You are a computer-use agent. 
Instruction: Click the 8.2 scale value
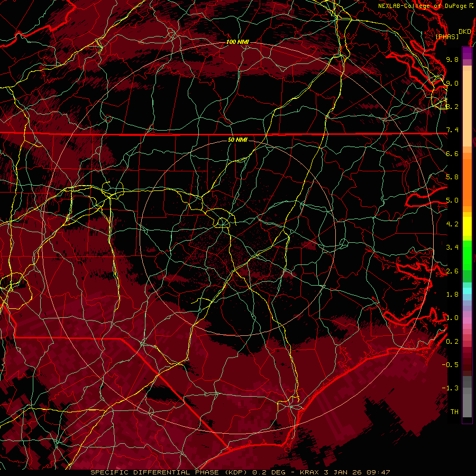pos(452,106)
